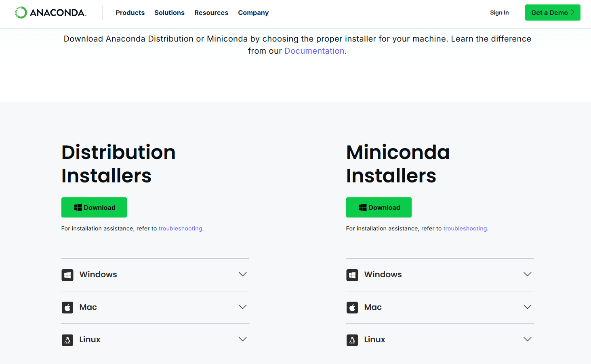Download the Distribution installer
591x364 pixels.
pyautogui.click(x=94, y=207)
